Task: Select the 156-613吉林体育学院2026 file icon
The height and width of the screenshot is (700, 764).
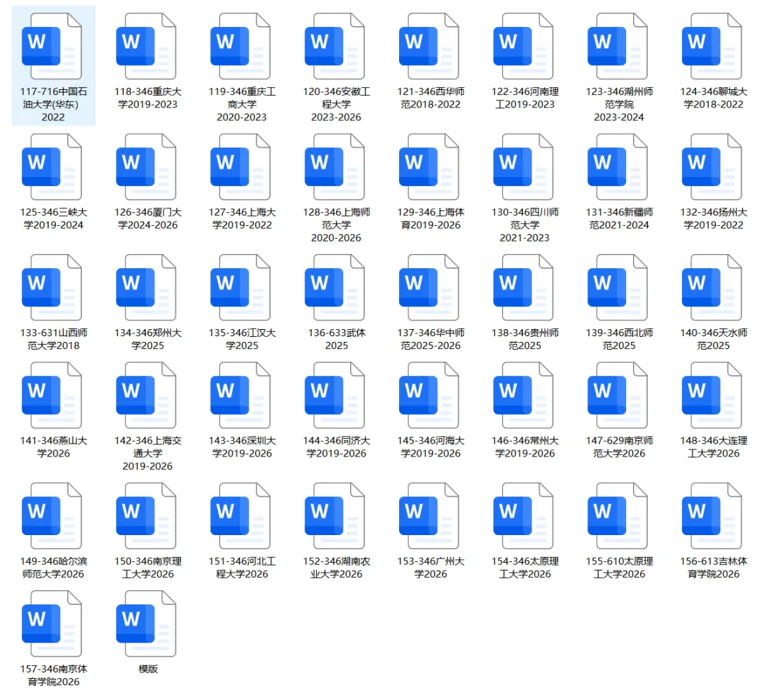Action: (712, 516)
